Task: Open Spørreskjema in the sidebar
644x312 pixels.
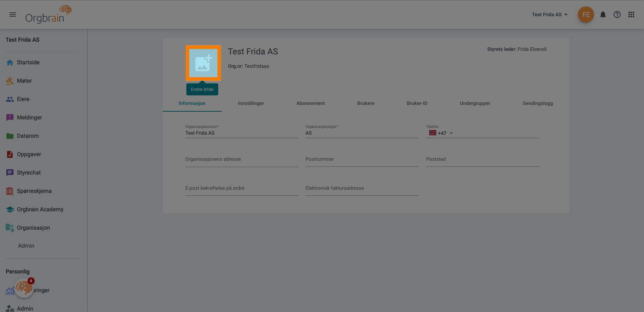Action: pyautogui.click(x=34, y=191)
